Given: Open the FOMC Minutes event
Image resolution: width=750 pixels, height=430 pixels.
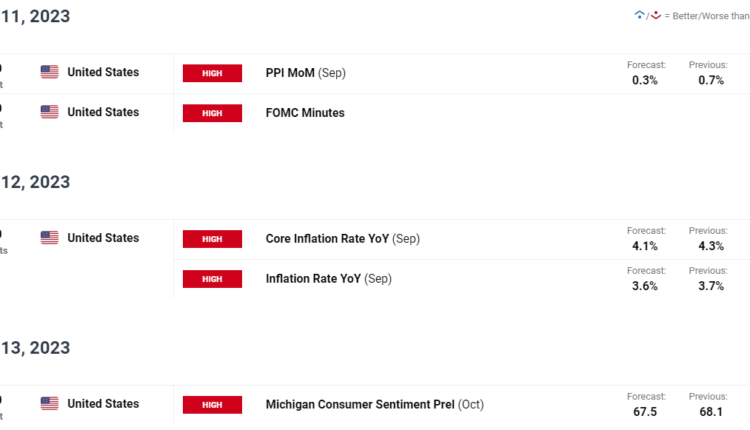Looking at the screenshot, I should click(x=305, y=113).
